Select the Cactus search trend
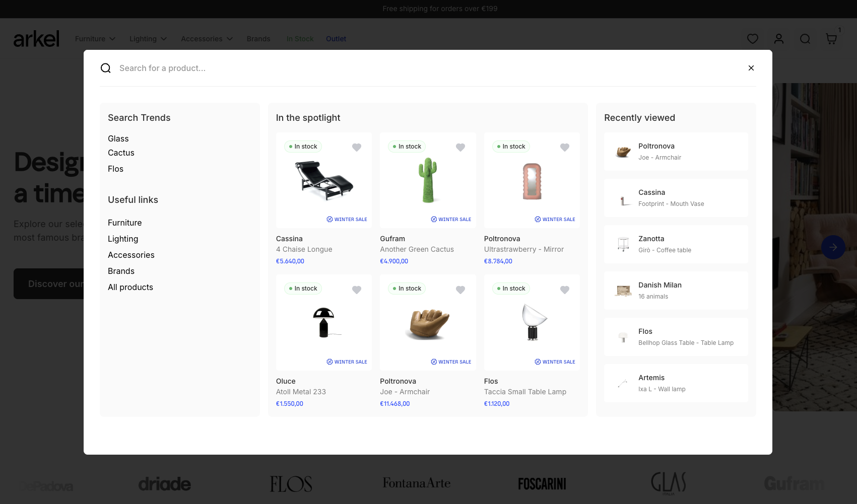This screenshot has height=504, width=857. (x=121, y=153)
